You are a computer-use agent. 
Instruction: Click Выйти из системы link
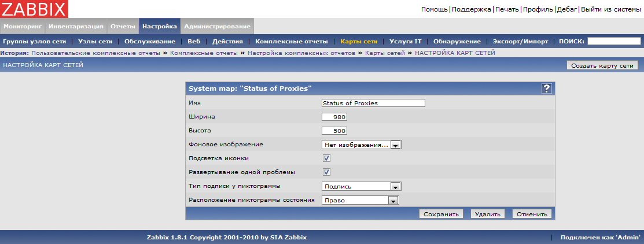click(611, 9)
